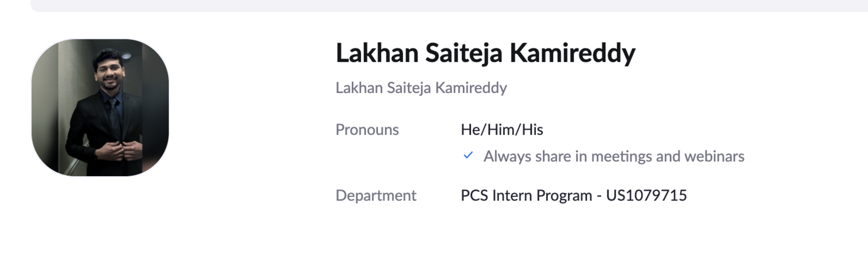The image size is (868, 260).
Task: Click the blue checkmark beside Always share
Action: (x=468, y=155)
